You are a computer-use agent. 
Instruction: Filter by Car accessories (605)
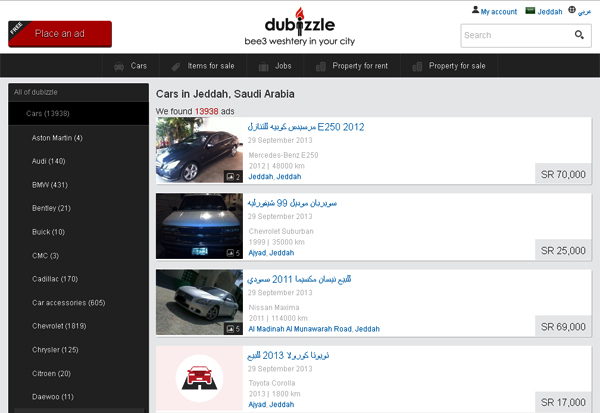pos(68,303)
